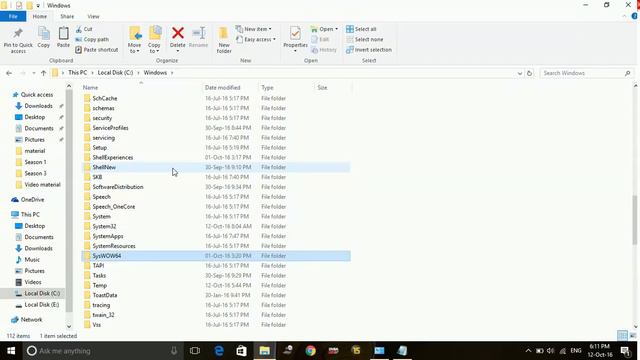Create a New folder

tap(224, 40)
